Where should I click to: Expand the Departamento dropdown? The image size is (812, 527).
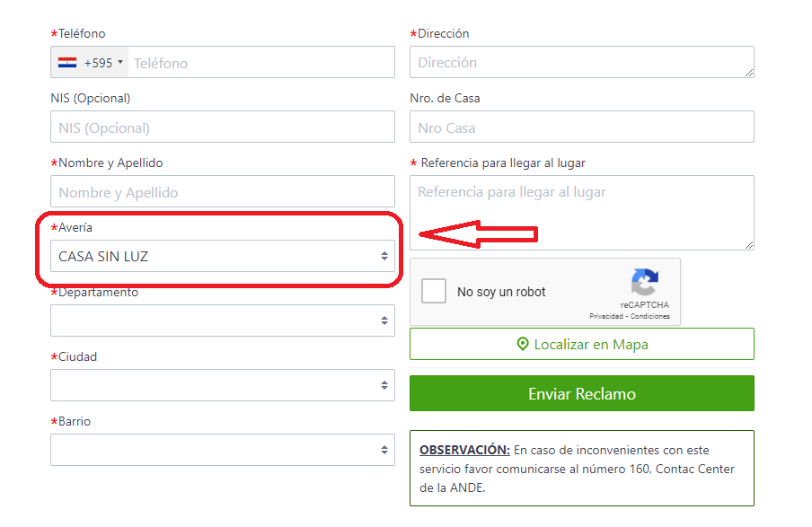point(223,321)
